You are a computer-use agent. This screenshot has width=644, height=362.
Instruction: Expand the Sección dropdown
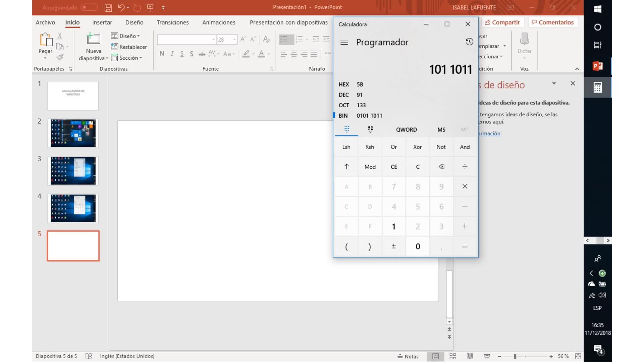click(129, 58)
